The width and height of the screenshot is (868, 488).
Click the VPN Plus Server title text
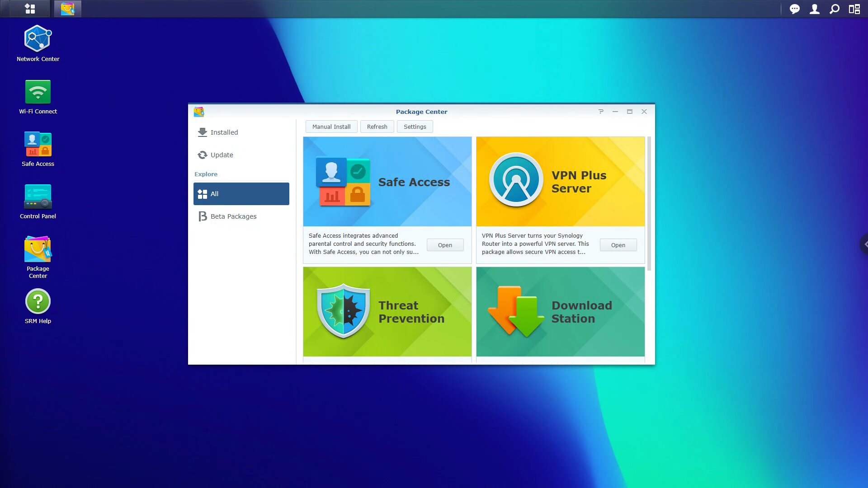tap(579, 182)
